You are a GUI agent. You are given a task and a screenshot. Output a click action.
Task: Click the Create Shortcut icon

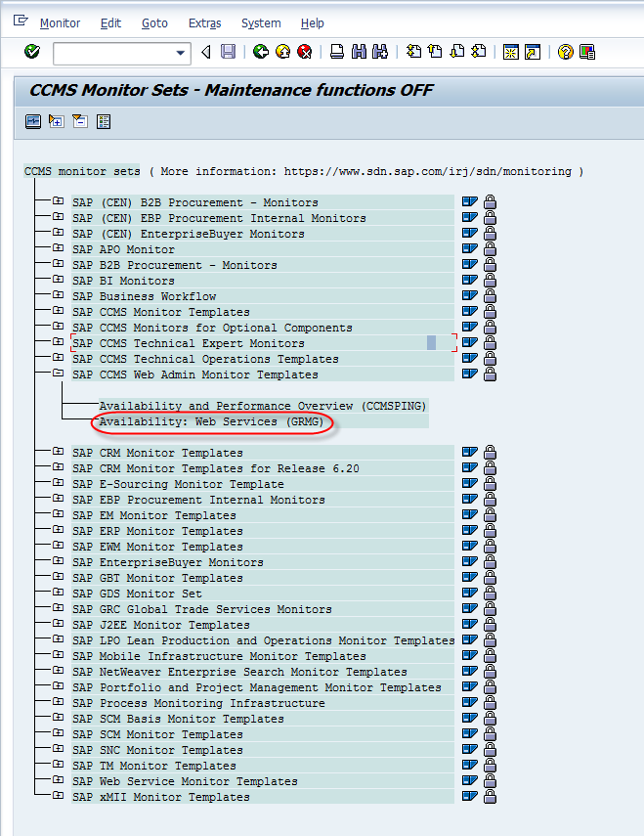coord(533,52)
